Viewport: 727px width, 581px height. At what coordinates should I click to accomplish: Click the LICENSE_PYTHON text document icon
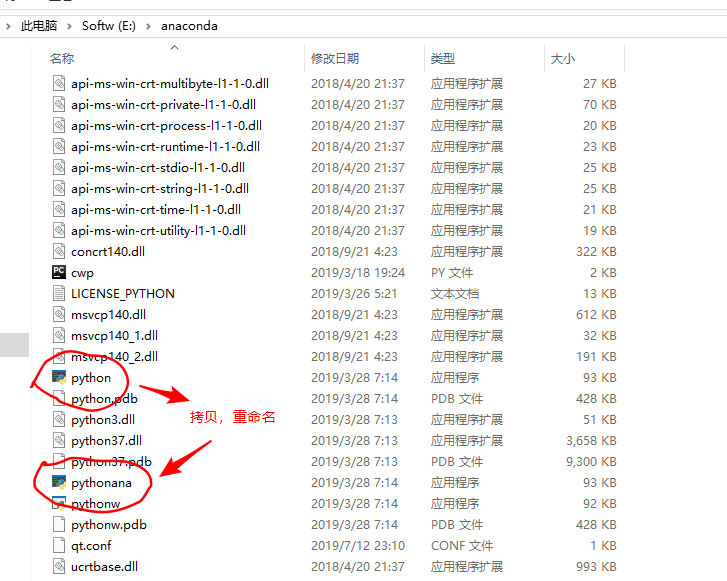point(59,294)
